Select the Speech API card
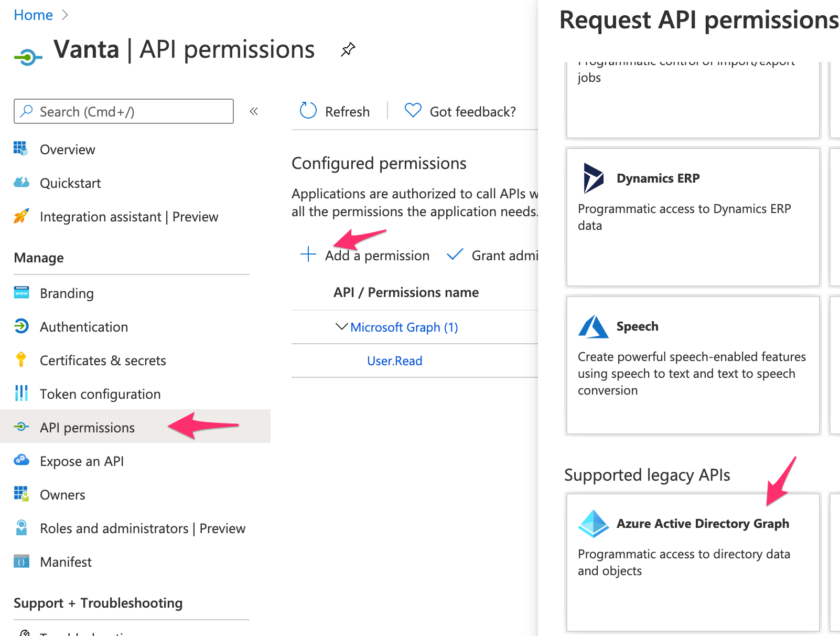 click(x=693, y=365)
